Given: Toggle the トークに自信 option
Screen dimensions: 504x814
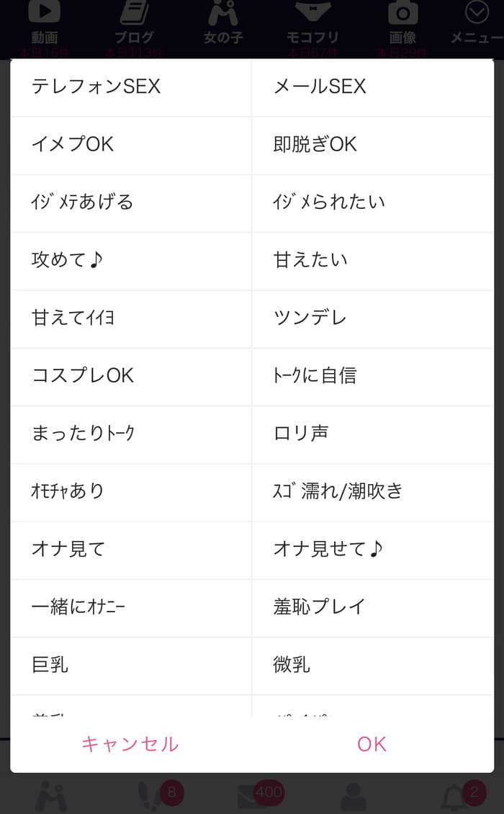Looking at the screenshot, I should (x=373, y=375).
